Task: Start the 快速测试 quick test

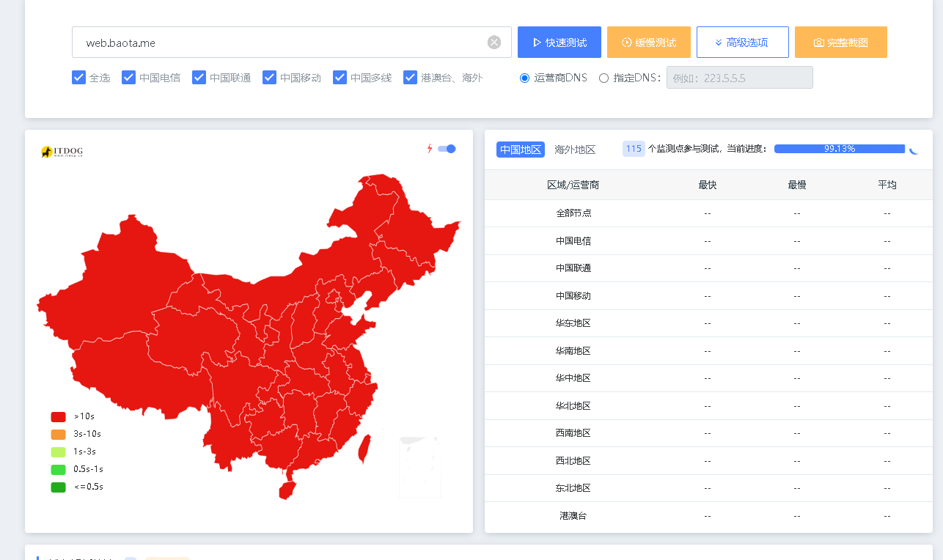Action: point(559,43)
